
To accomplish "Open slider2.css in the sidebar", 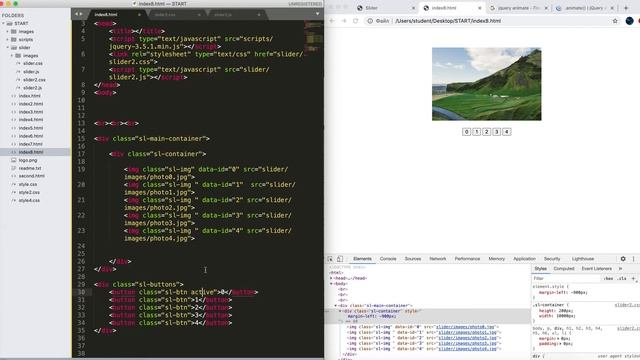I will 34,80.
